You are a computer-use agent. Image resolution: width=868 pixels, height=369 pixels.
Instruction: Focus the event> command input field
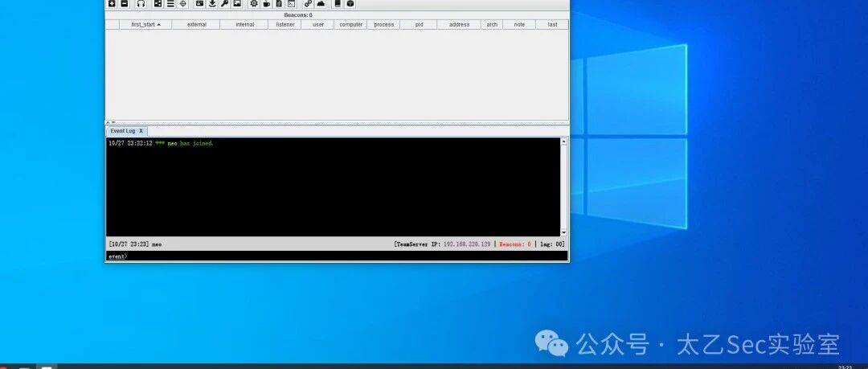coord(337,256)
